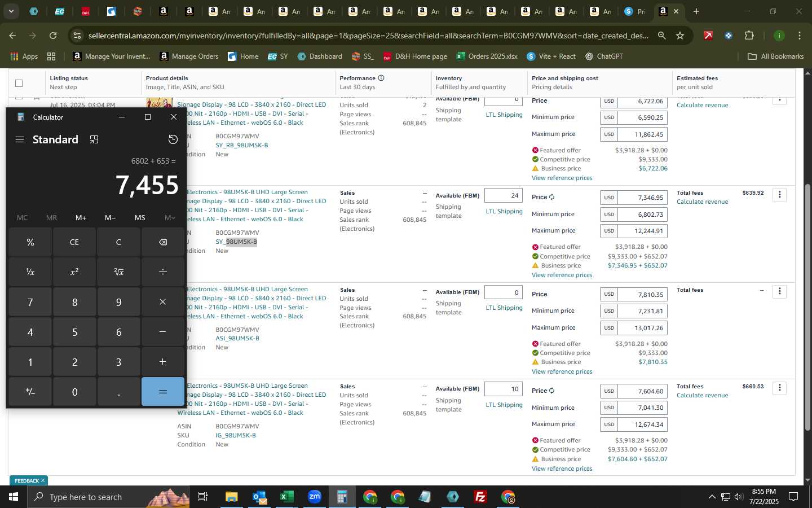Open Chrome zoom magnifier icon in address bar
The image size is (812, 508).
tap(661, 36)
